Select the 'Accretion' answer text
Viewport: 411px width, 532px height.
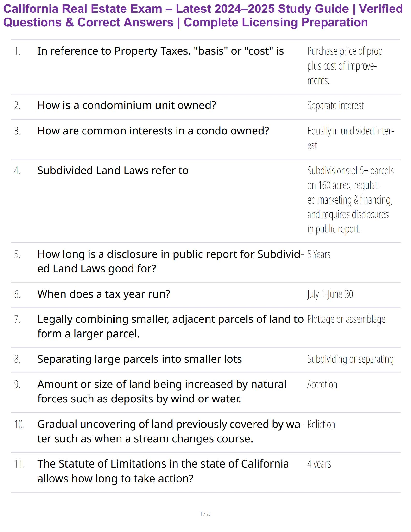[322, 385]
